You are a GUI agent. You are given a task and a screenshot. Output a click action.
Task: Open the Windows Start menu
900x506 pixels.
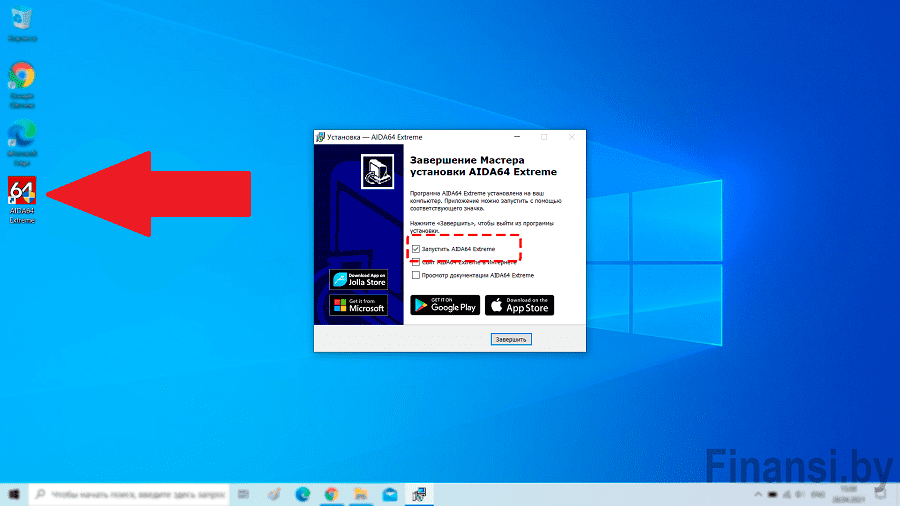[x=14, y=495]
